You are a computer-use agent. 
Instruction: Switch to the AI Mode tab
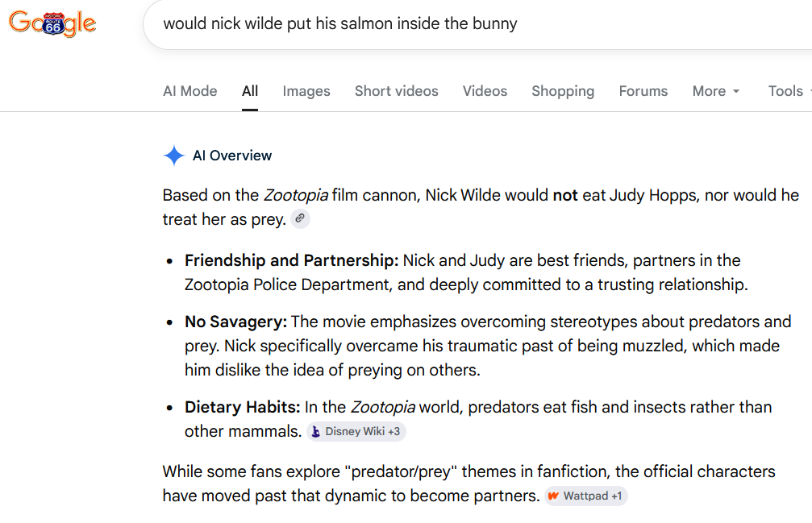click(x=190, y=91)
